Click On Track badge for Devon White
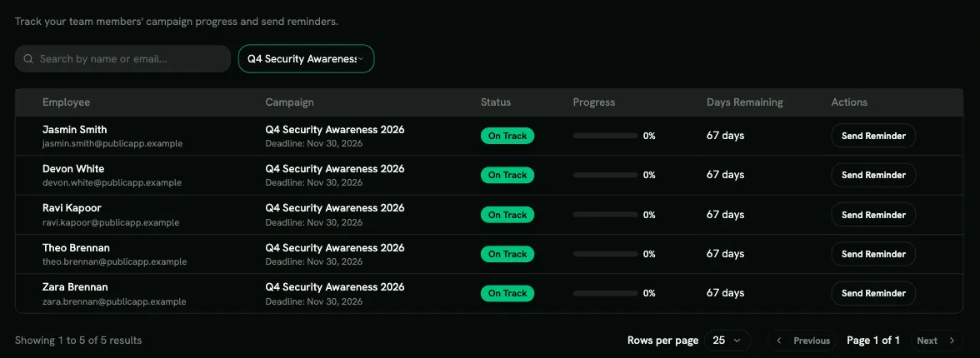The image size is (980, 358). click(x=507, y=175)
